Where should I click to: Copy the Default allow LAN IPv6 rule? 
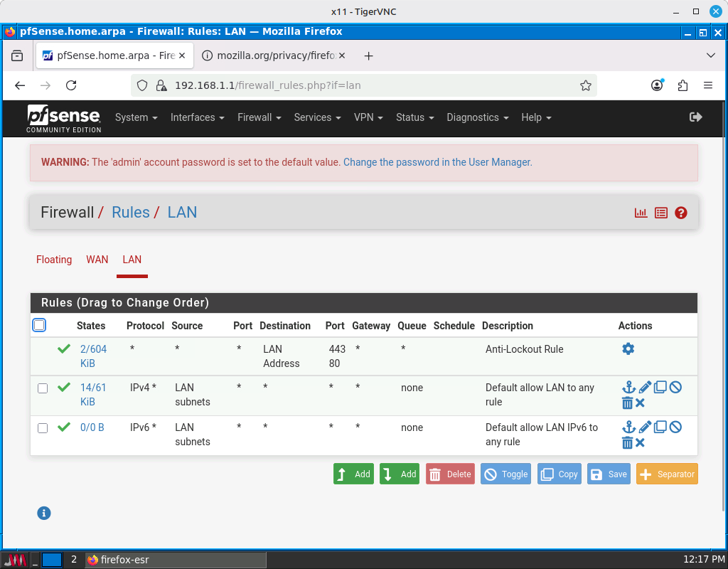point(660,427)
